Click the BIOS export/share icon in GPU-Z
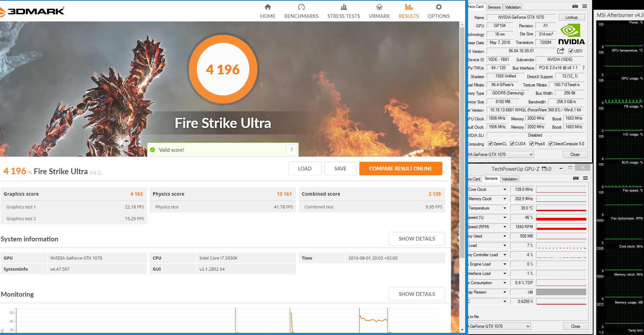 pyautogui.click(x=560, y=51)
